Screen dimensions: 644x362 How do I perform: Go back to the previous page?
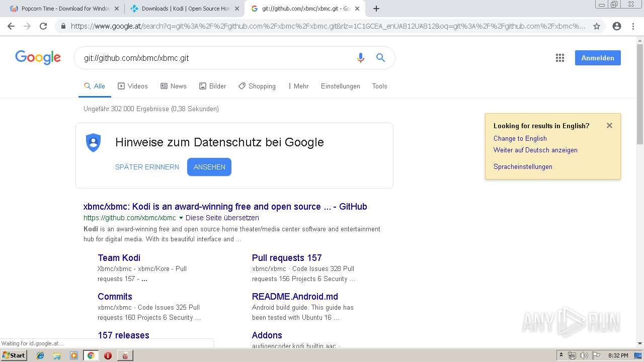click(x=11, y=26)
